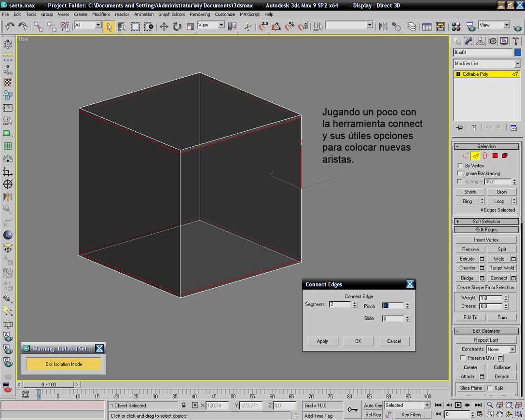
Task: Activate the Select Object arrow tool
Action: pos(109,27)
